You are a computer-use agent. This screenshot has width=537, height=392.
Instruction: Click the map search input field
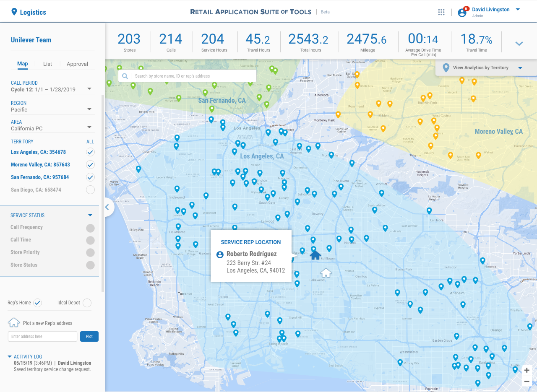187,76
